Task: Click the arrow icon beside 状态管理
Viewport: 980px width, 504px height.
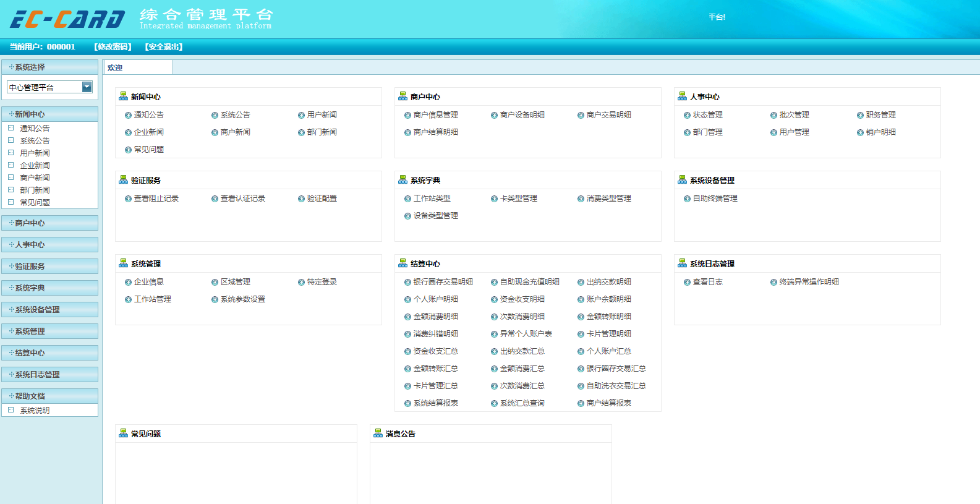Action: tap(688, 115)
